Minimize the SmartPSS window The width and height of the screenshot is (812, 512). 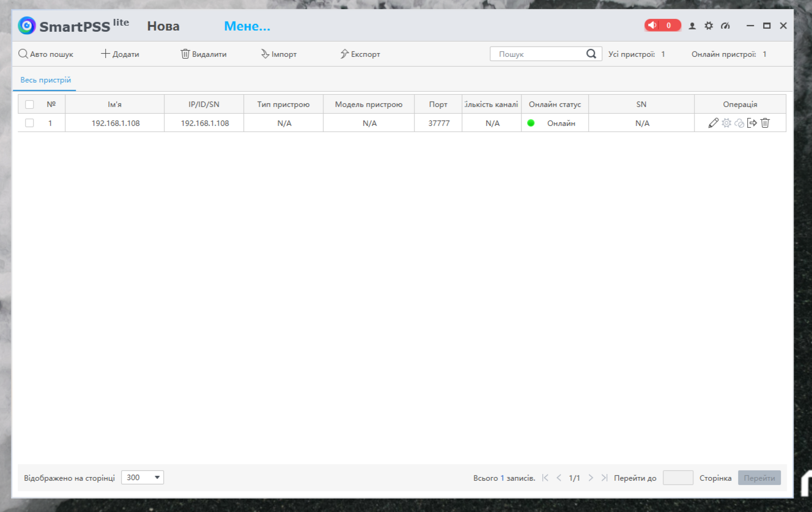click(751, 26)
